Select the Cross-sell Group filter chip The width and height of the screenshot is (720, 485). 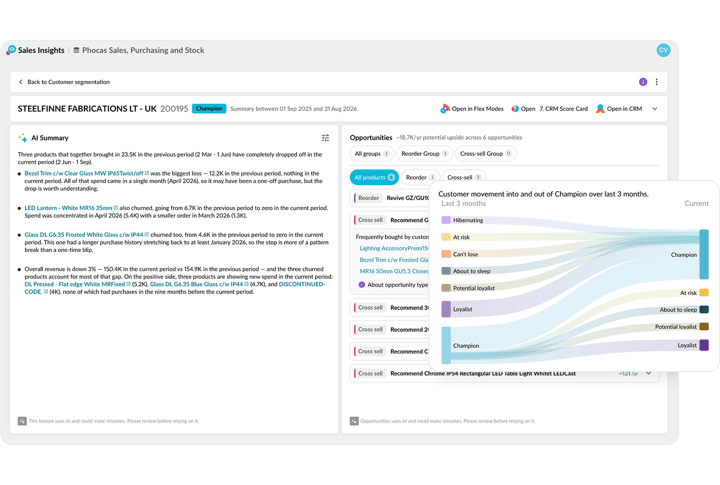(485, 153)
